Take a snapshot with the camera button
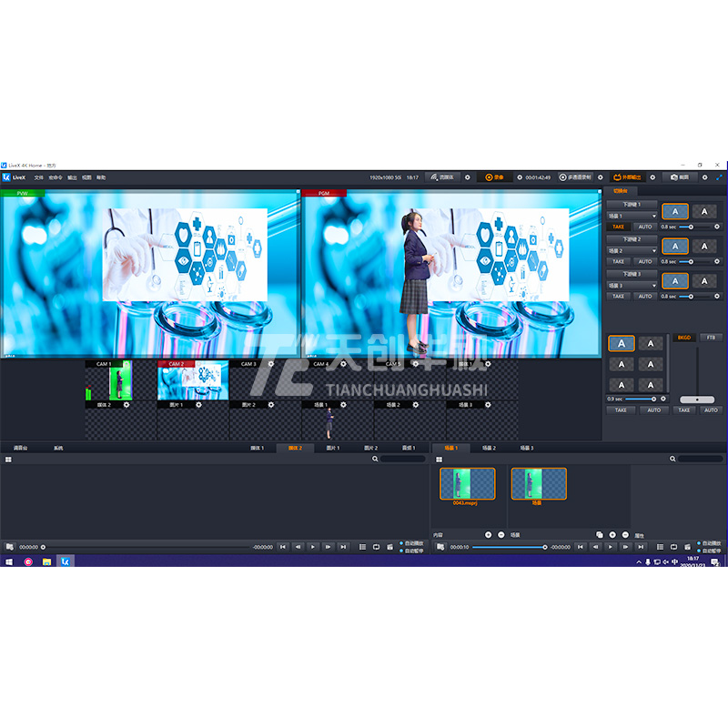This screenshot has width=728, height=728. [680, 177]
